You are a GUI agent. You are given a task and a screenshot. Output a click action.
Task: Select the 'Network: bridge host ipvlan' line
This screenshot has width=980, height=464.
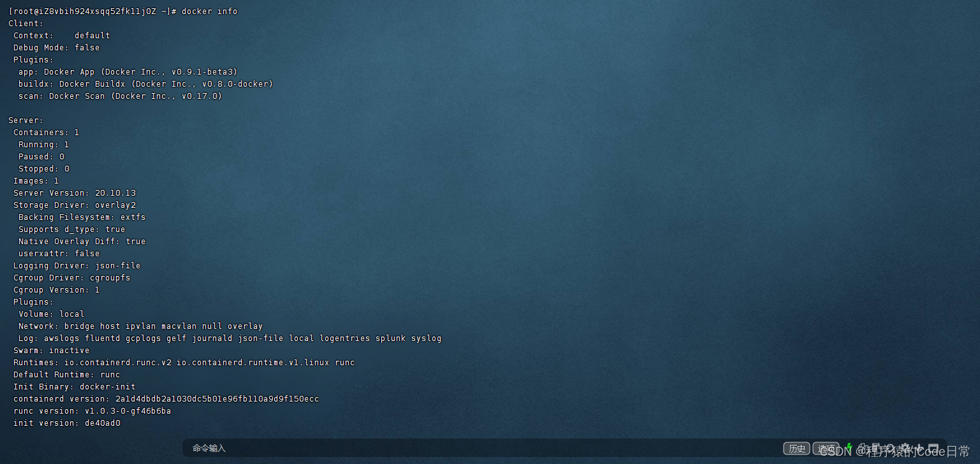pos(141,326)
